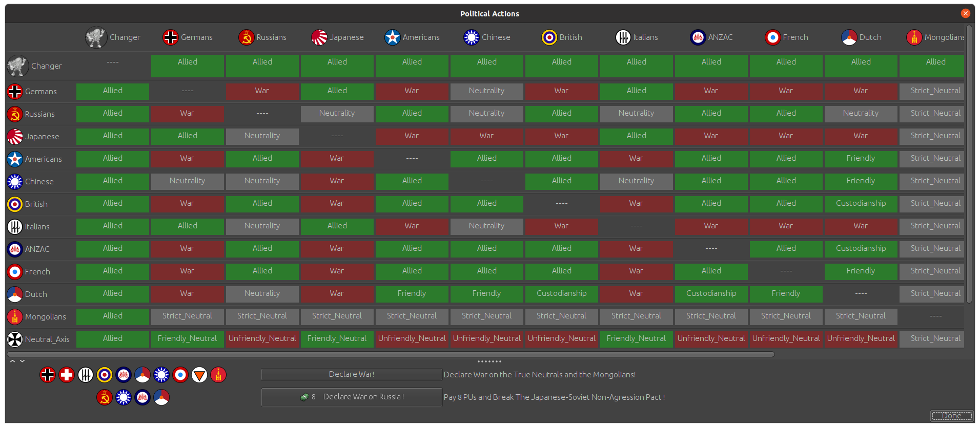Click the vertical scrollbar beside the table
Image resolution: width=980 pixels, height=428 pixels.
[969, 164]
